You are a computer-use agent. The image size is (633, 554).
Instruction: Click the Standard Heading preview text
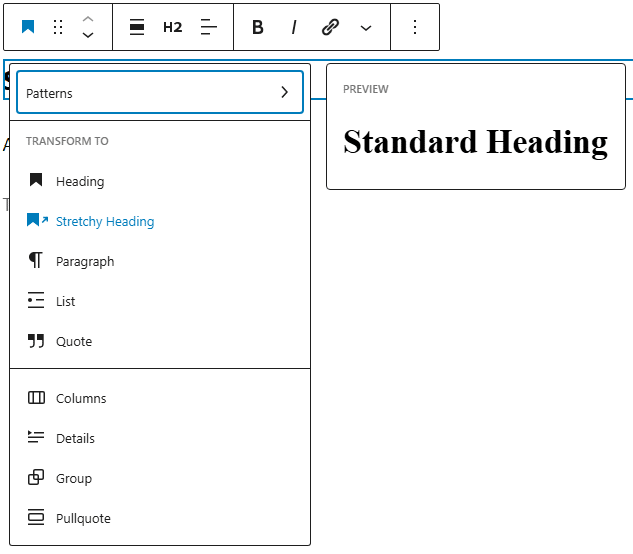click(x=476, y=142)
